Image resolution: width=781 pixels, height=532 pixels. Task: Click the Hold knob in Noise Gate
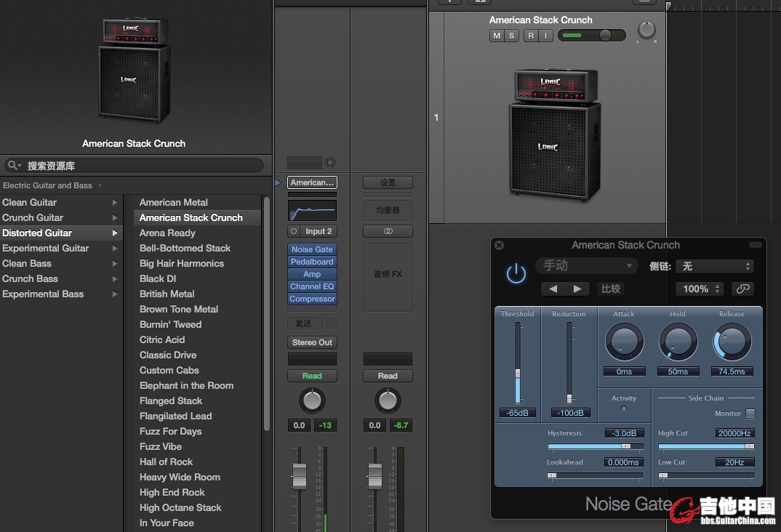tap(678, 342)
